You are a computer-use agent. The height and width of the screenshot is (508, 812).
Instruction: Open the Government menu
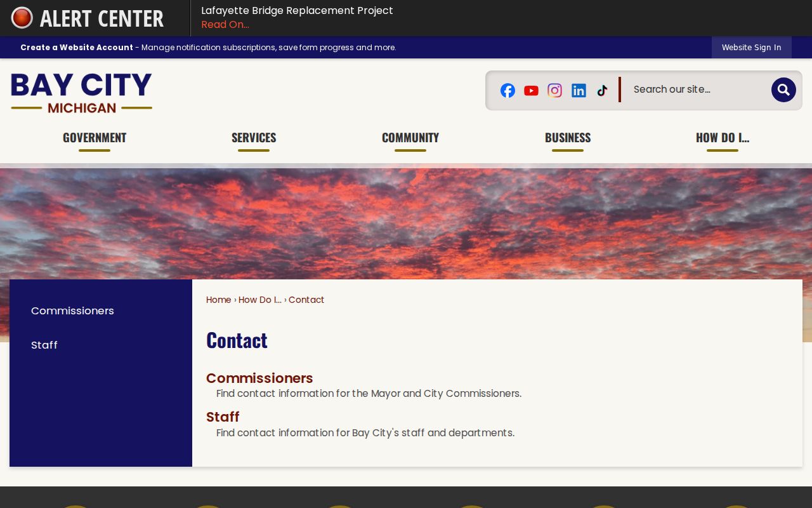click(x=95, y=138)
